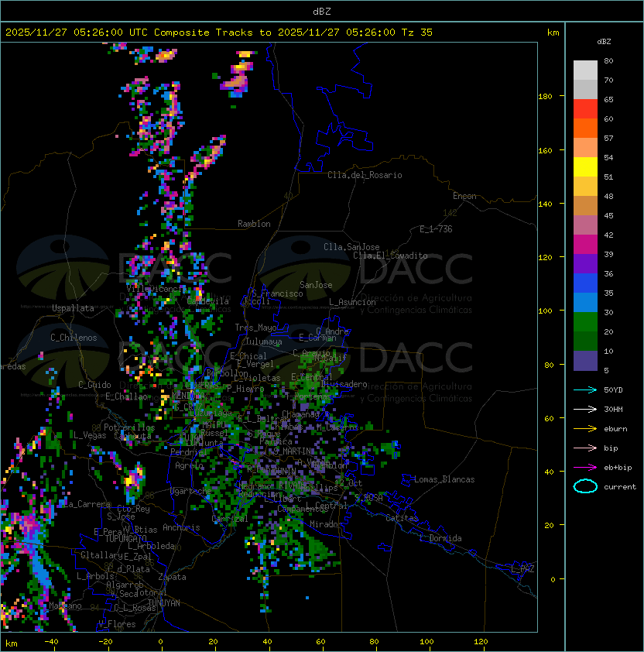This screenshot has height=652, width=644.
Task: Select the royal blue swatch below 36
Action: pos(585,283)
